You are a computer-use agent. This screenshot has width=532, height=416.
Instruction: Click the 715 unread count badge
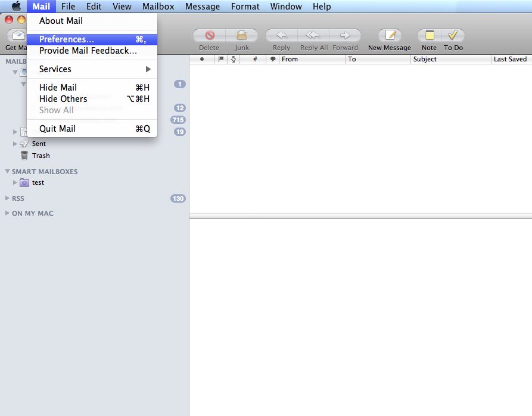(x=178, y=120)
